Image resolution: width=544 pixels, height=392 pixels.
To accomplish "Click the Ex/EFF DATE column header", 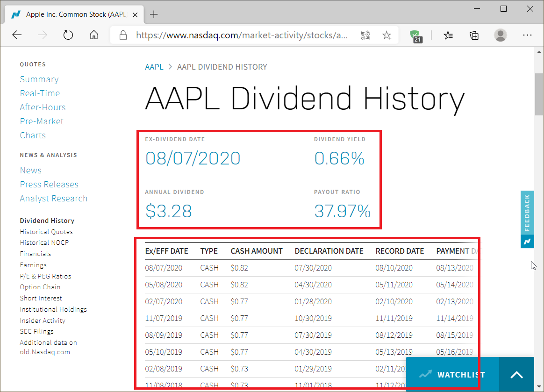I will pyautogui.click(x=166, y=251).
